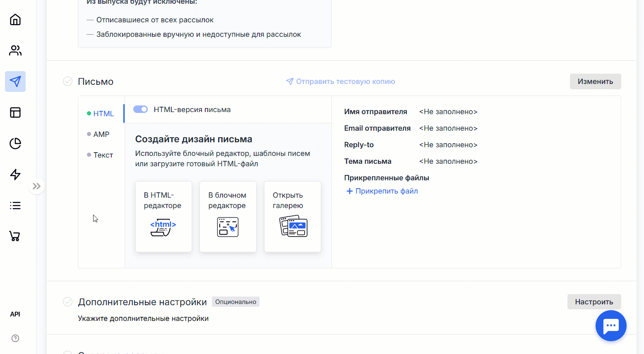Screen dimensions: 644x354
Task: Expand the sidebar with double chevron
Action: click(36, 186)
